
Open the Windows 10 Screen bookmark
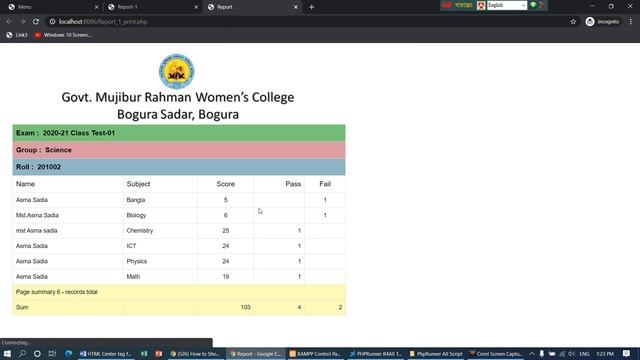pos(63,35)
